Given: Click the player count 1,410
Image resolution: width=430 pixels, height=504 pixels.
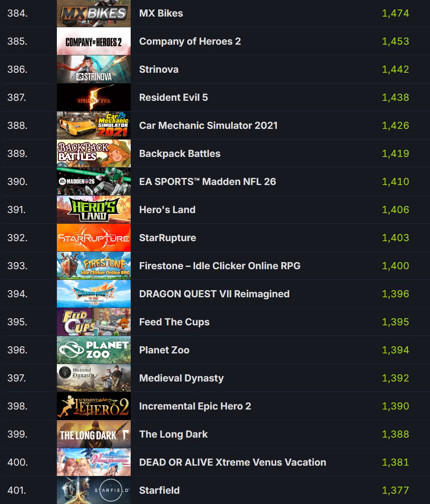Looking at the screenshot, I should 396,182.
